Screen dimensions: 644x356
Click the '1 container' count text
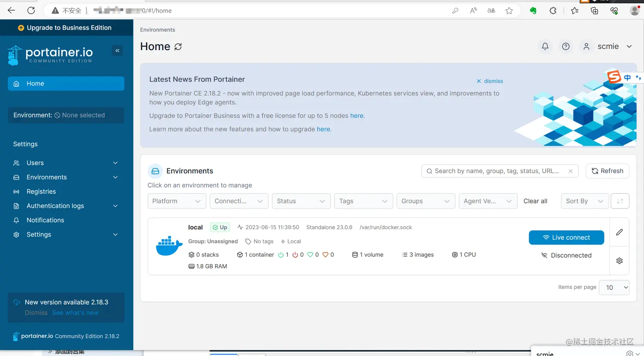coord(259,255)
